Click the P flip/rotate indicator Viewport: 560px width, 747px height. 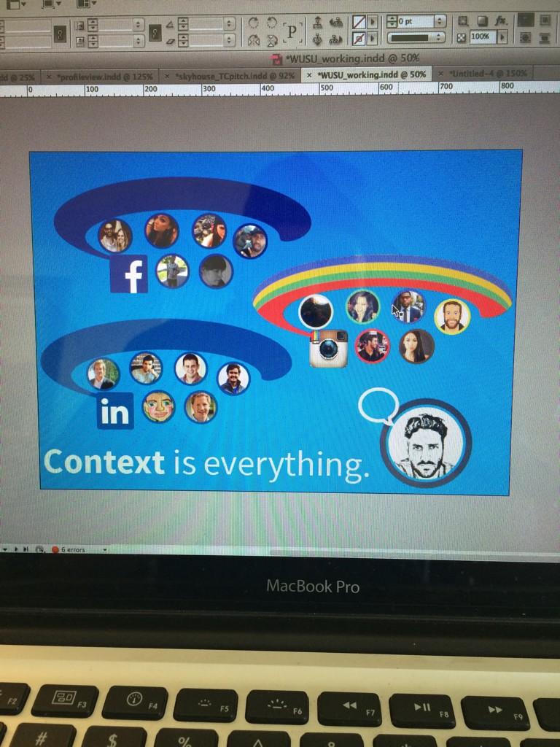[292, 31]
